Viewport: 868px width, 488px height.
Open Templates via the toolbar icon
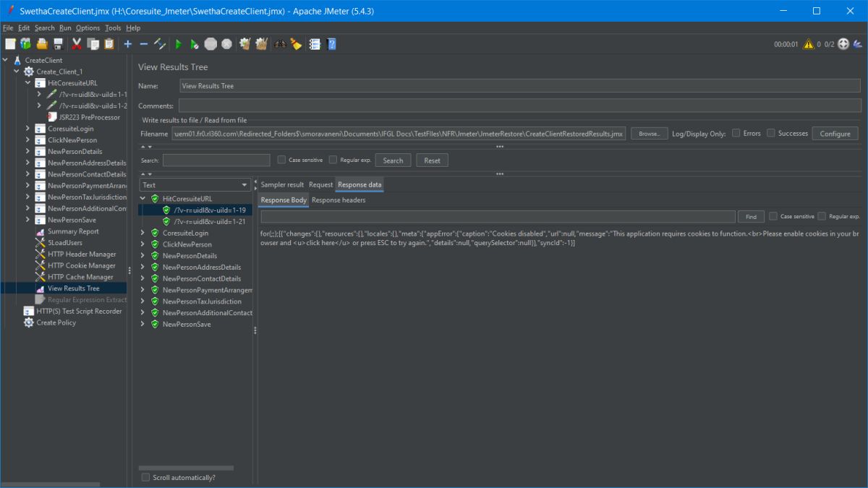click(x=26, y=44)
